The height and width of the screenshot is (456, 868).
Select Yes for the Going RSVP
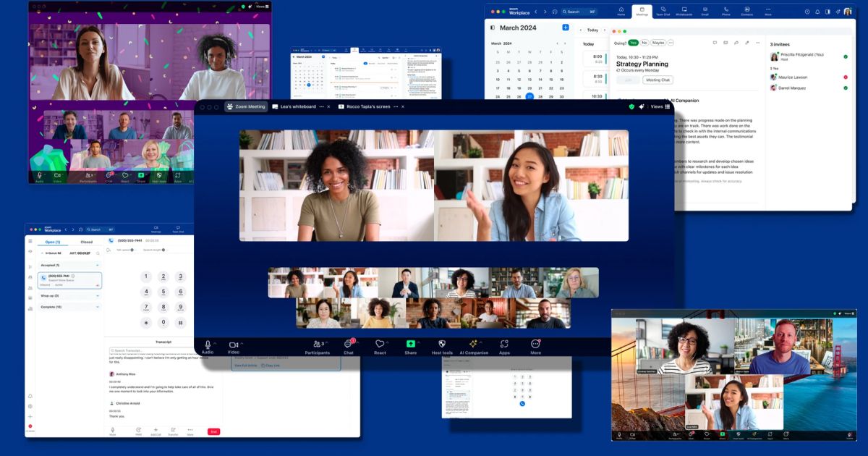634,43
